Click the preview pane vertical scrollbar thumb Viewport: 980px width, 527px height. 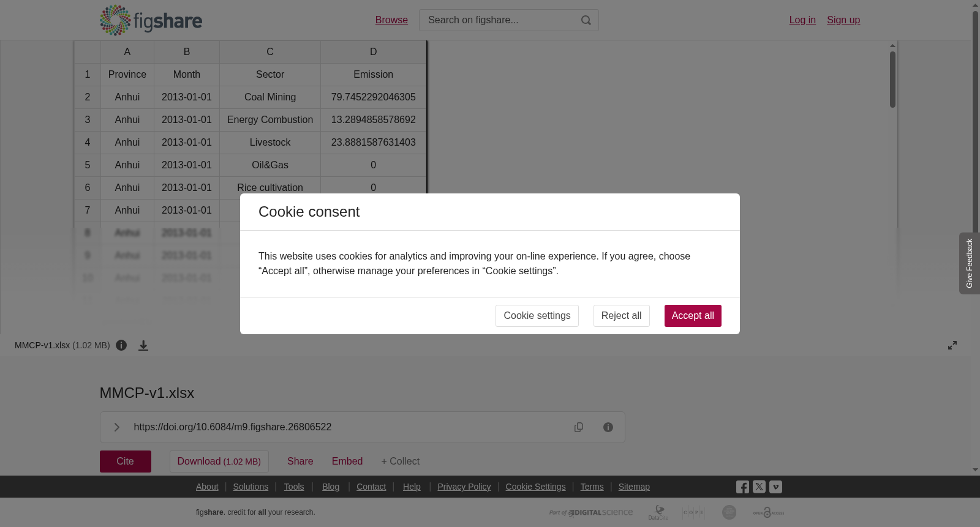coord(893,80)
